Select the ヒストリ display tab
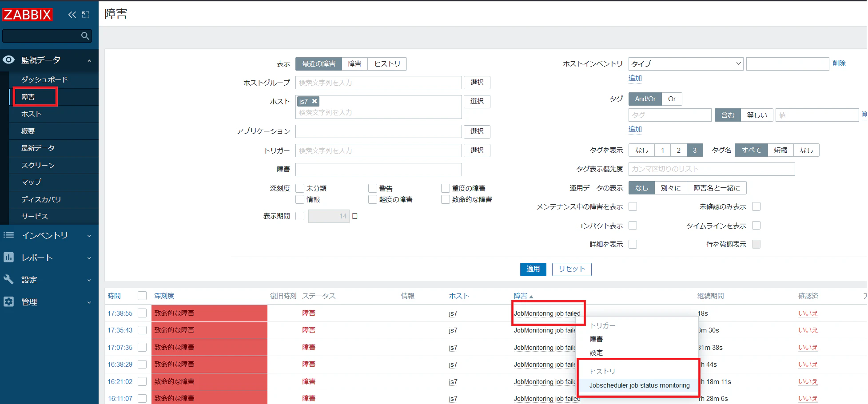Viewport: 868px width, 404px height. pos(387,63)
